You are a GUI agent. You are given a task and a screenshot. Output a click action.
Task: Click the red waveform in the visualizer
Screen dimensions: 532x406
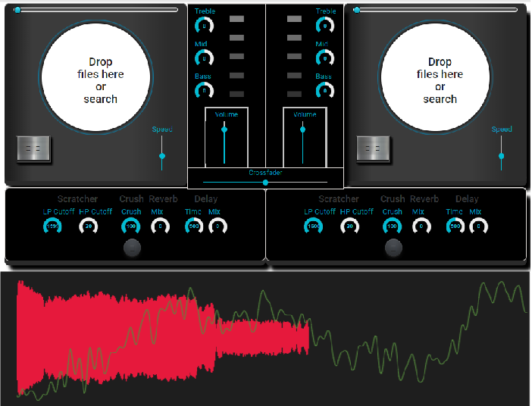152,333
